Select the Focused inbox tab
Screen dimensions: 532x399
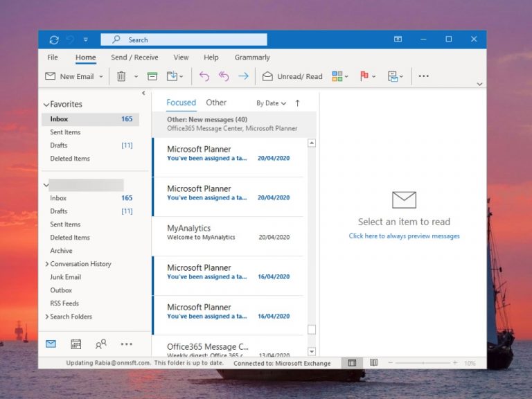point(181,103)
